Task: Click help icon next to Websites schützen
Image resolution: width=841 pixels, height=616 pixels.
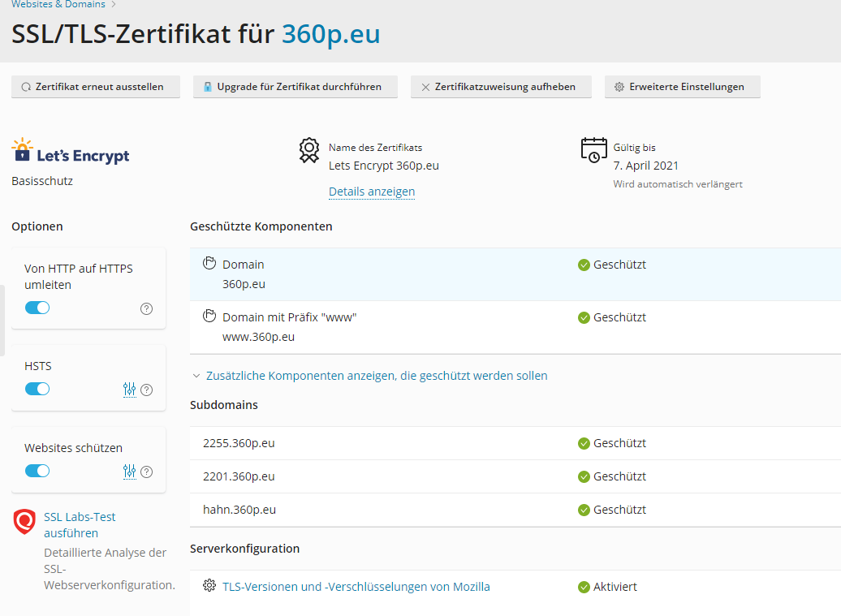Action: coord(147,472)
